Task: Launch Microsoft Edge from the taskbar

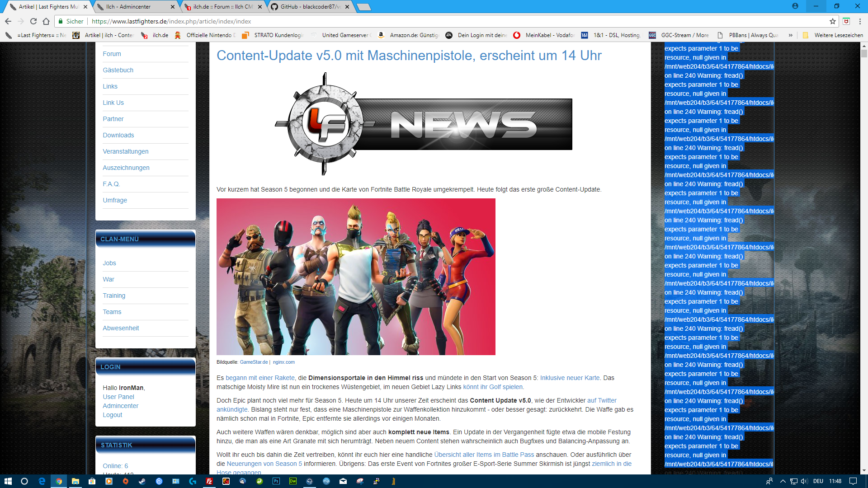Action: tap(42, 481)
